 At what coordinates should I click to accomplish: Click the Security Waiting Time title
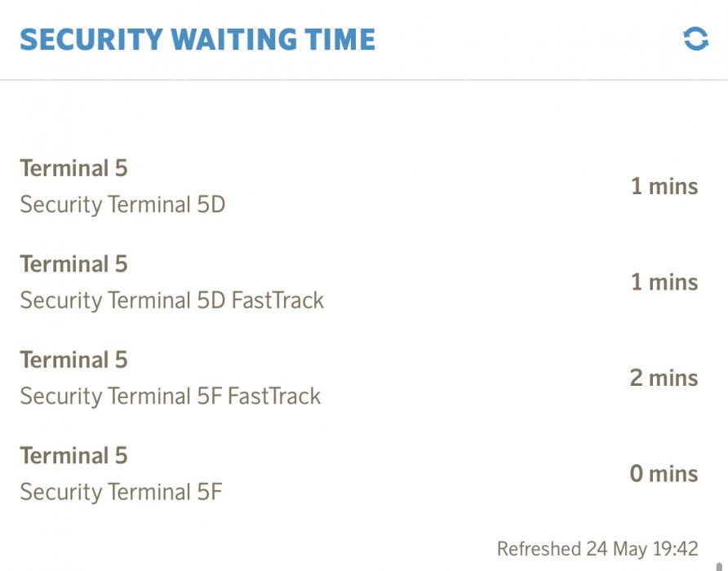tap(198, 39)
